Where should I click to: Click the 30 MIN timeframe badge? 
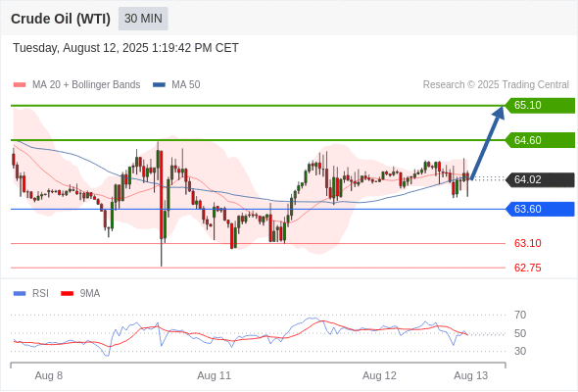click(143, 19)
